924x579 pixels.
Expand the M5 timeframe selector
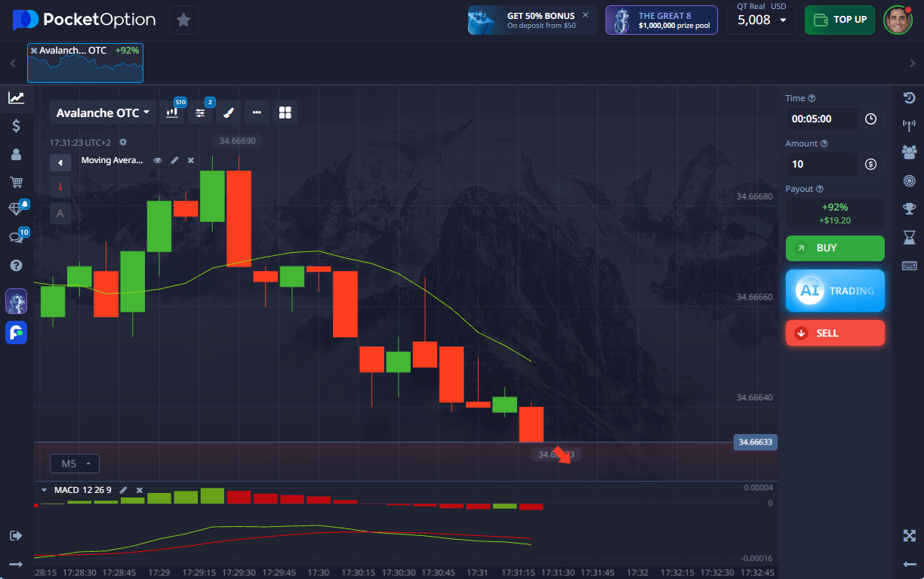(x=75, y=464)
